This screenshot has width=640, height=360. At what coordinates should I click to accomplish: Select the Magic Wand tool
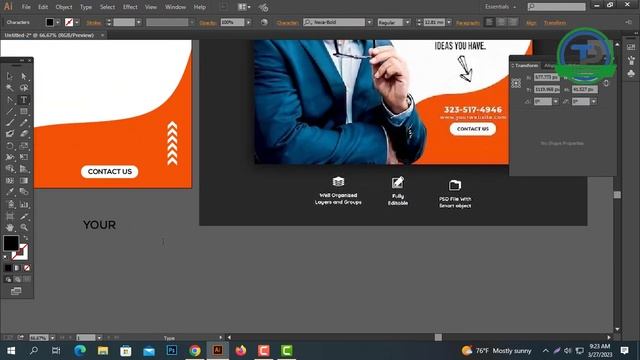click(x=10, y=88)
